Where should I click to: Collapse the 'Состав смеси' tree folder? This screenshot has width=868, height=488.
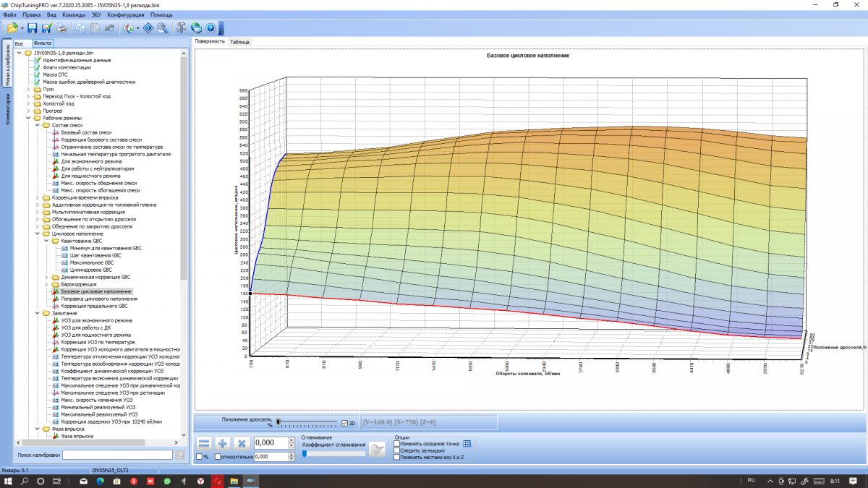click(x=37, y=125)
